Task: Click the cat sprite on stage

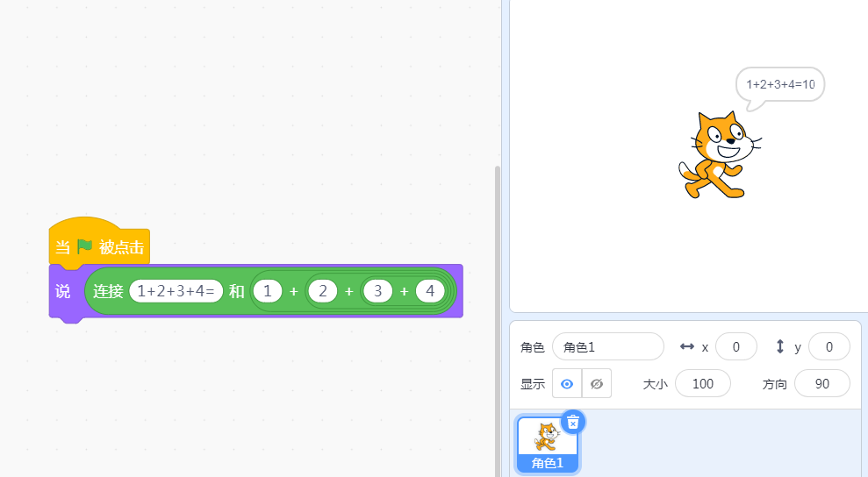Action: [720, 155]
